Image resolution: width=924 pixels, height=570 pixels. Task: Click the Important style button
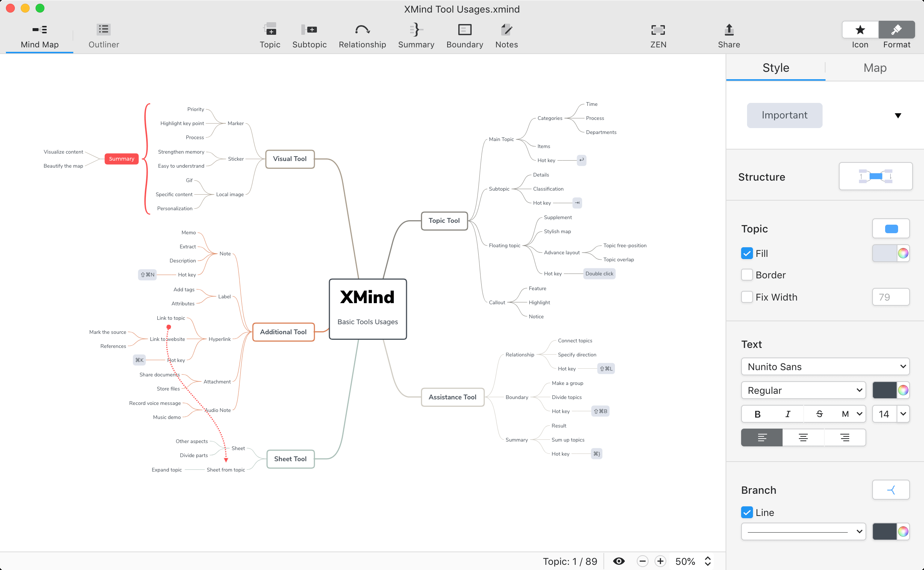click(x=785, y=115)
